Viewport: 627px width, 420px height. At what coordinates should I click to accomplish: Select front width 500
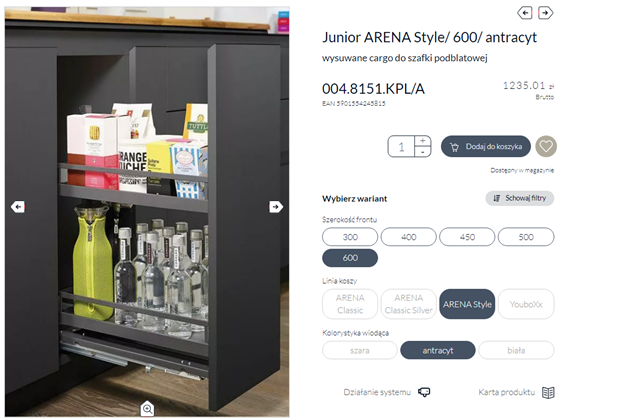coord(526,237)
